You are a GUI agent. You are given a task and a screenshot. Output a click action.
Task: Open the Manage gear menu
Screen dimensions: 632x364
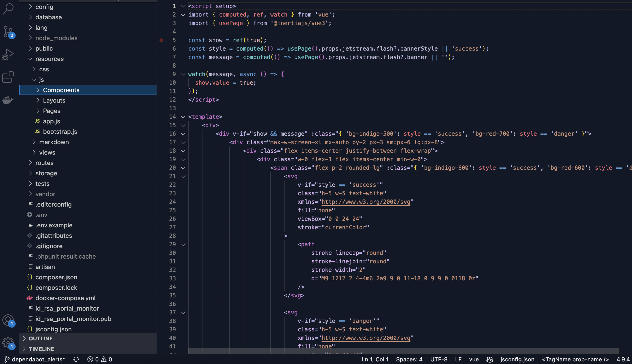8,342
